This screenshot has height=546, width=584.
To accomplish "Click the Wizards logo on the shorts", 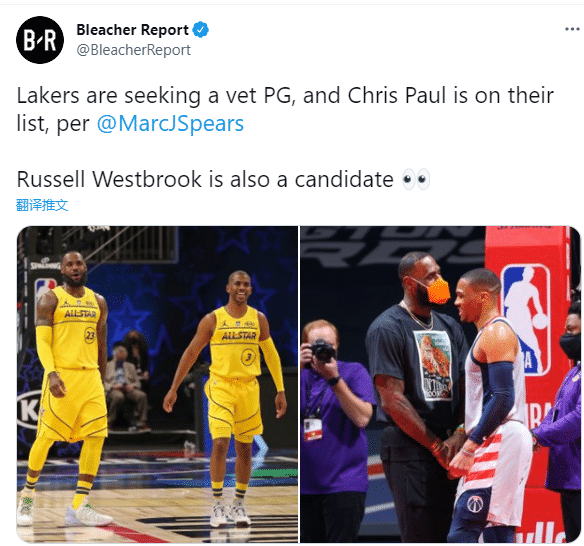I will (475, 504).
